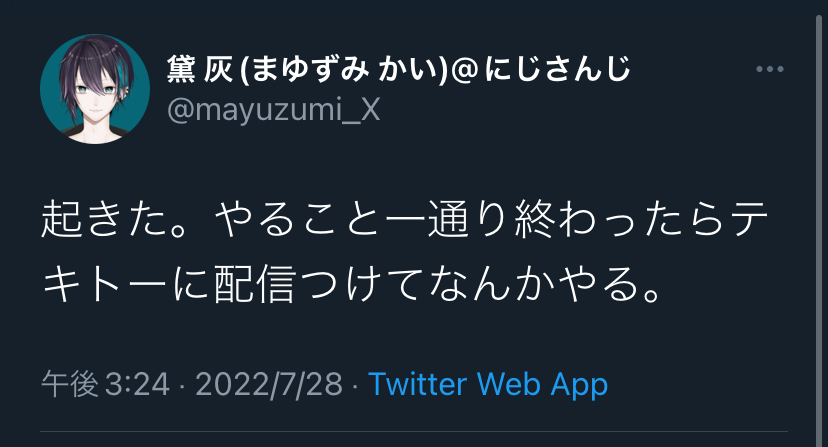Click the にじさんじ part of the display name
Screen dimensions: 828x447
pos(557,69)
